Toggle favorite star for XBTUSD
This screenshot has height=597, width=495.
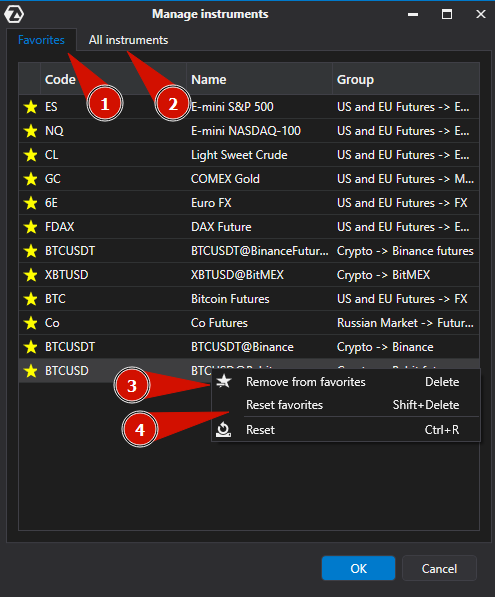pyautogui.click(x=30, y=275)
